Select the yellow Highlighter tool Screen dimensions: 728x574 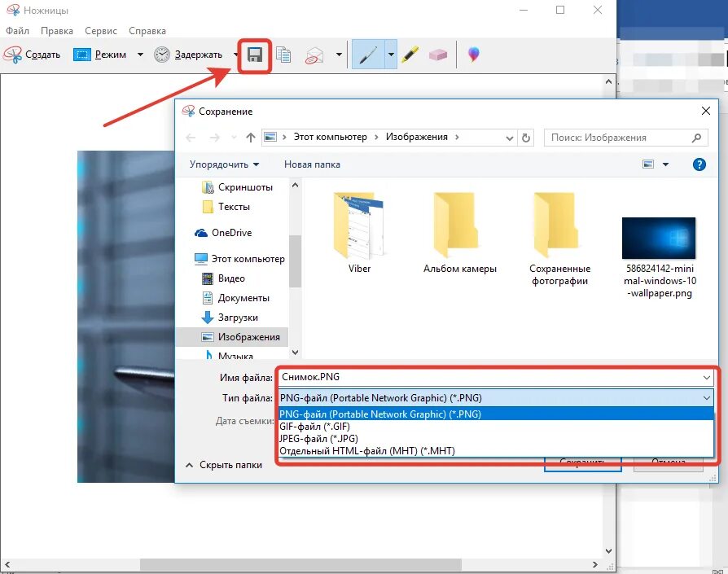[410, 55]
